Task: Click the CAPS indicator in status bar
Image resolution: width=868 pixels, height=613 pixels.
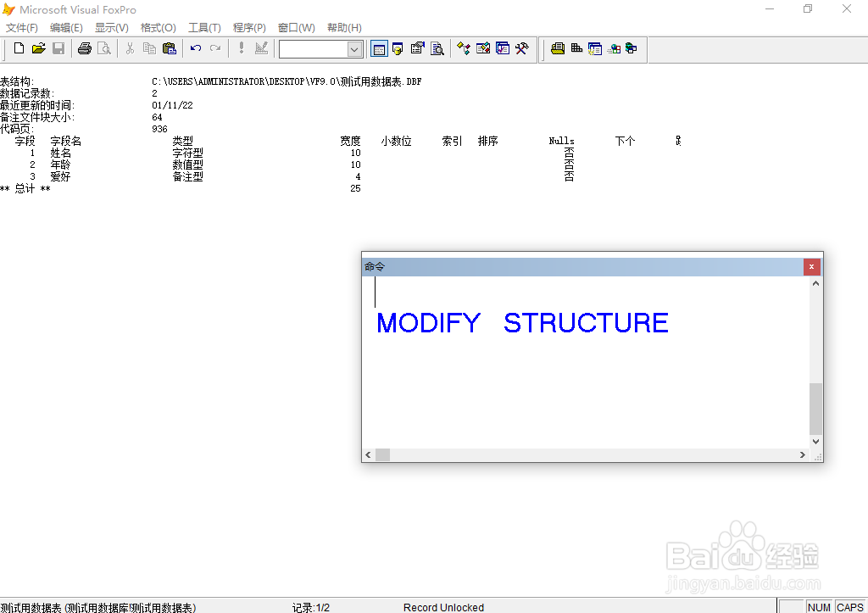Action: [849, 607]
